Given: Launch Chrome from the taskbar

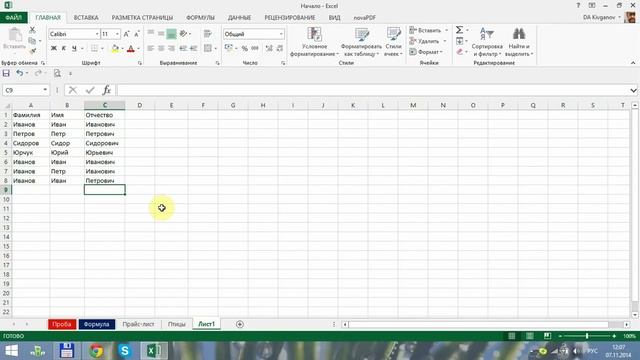Looking at the screenshot, I should (96, 351).
